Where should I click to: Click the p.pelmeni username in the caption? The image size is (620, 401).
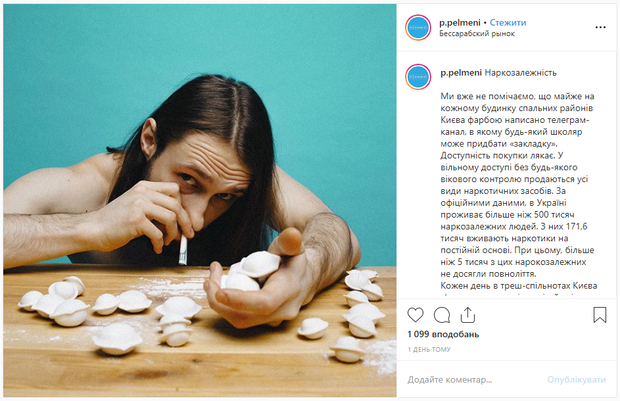click(x=460, y=73)
